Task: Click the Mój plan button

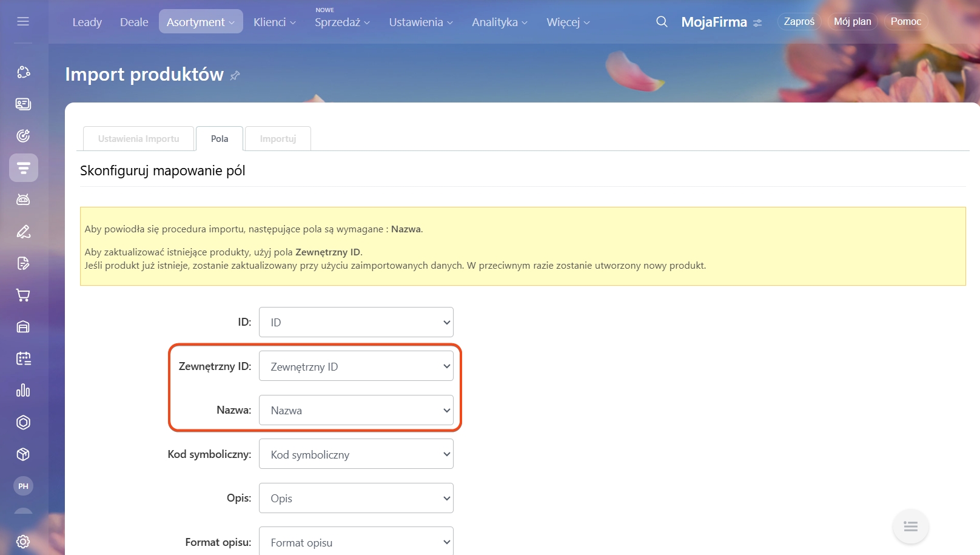Action: coord(852,22)
